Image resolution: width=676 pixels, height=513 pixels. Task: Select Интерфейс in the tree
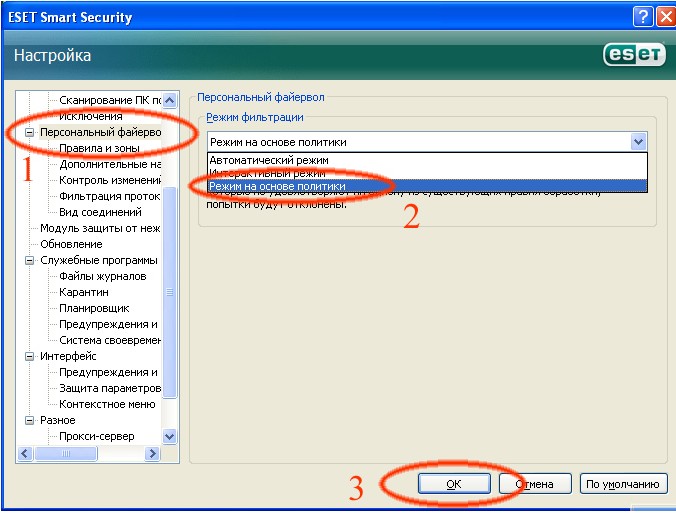(x=68, y=357)
